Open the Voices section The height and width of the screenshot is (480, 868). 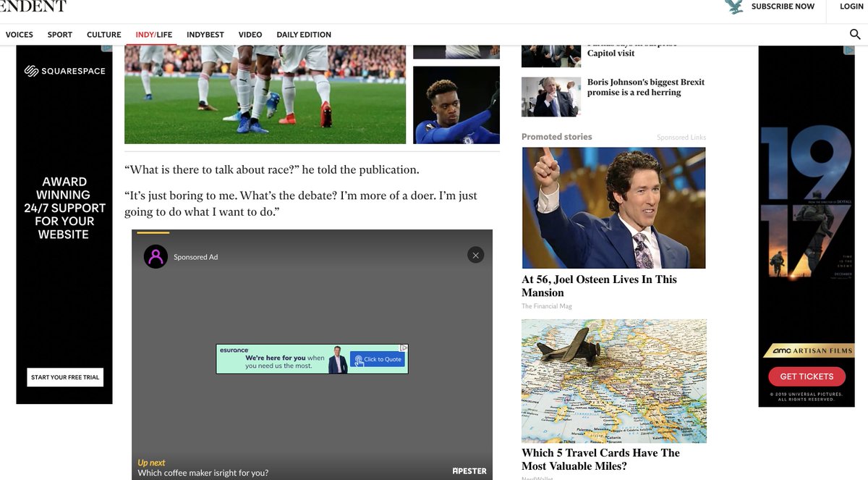point(20,35)
